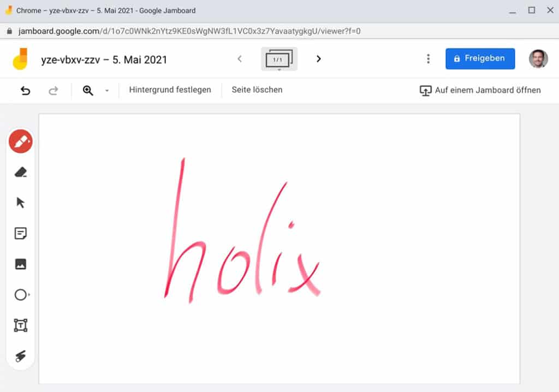Image resolution: width=559 pixels, height=392 pixels.
Task: Select the red Pen tool
Action: tap(20, 141)
